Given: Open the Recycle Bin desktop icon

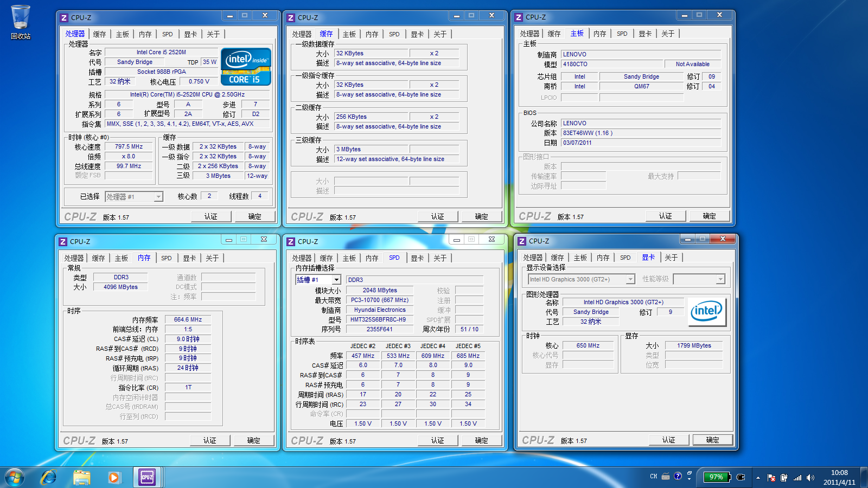Looking at the screenshot, I should click(21, 22).
